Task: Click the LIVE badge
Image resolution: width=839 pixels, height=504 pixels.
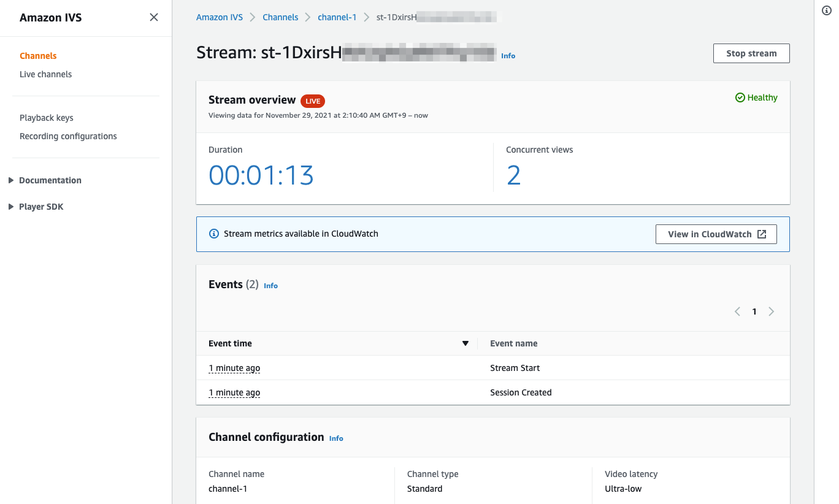Action: pos(313,101)
